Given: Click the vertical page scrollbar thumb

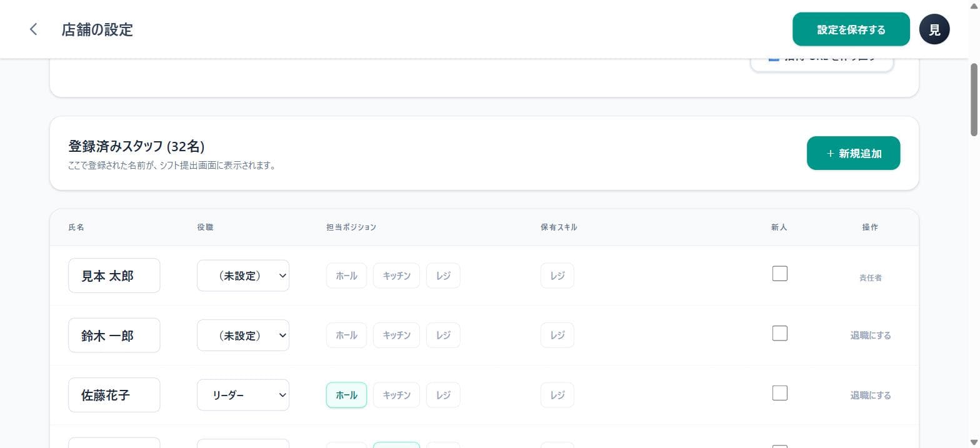Looking at the screenshot, I should (x=974, y=99).
